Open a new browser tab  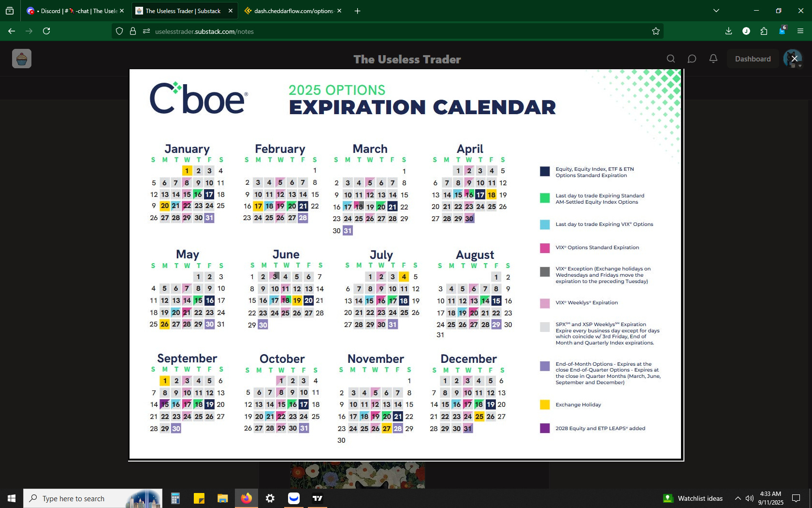[358, 11]
